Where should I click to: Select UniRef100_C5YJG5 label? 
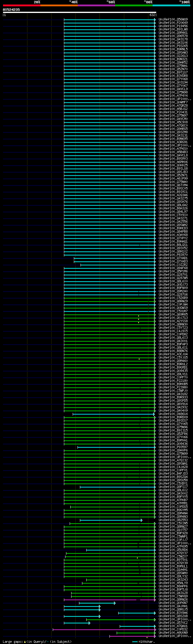coord(173,357)
